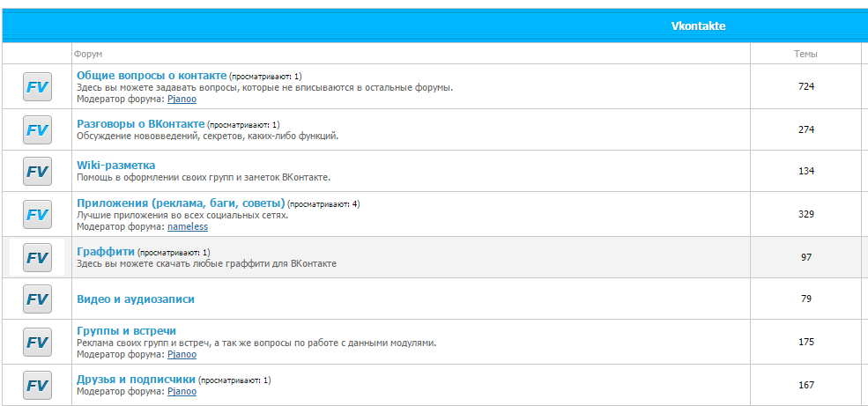
Task: Open moderator nameless profile link
Action: click(x=188, y=226)
